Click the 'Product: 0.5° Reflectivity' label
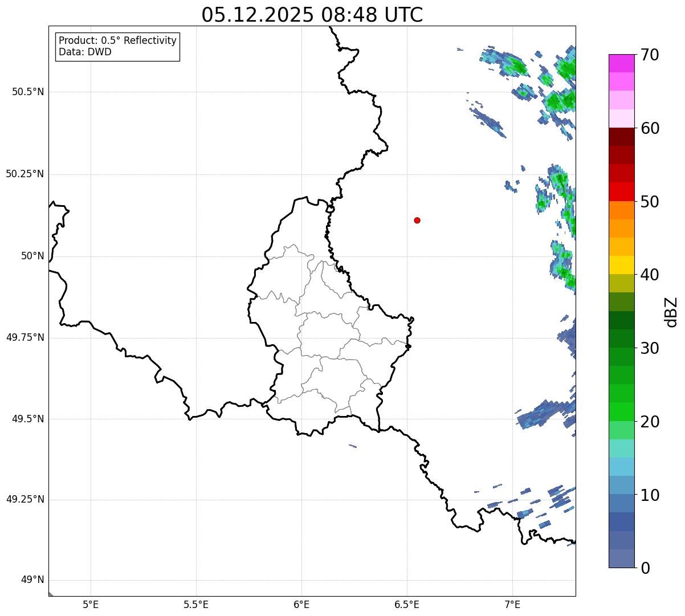The image size is (685, 616). pyautogui.click(x=117, y=41)
